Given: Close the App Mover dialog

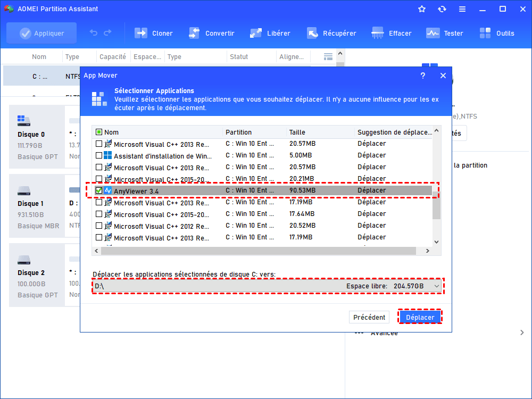Looking at the screenshot, I should 443,76.
